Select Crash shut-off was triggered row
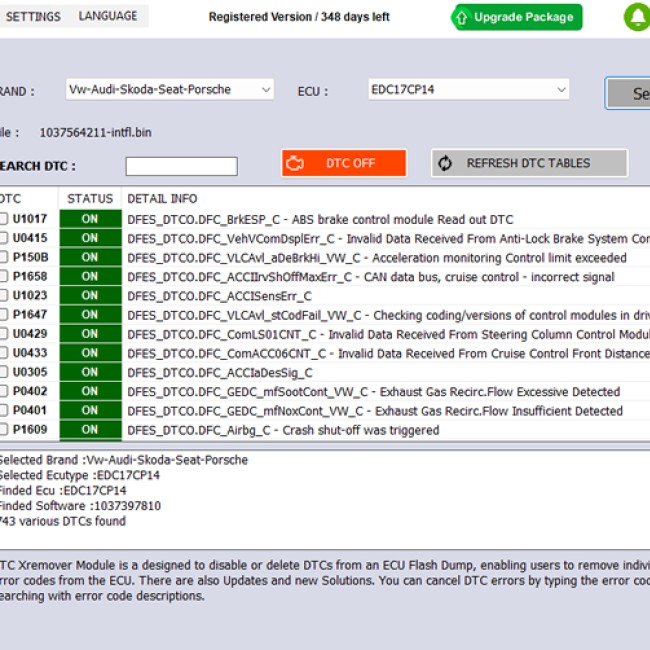Viewport: 650px width, 650px height. pyautogui.click(x=283, y=430)
